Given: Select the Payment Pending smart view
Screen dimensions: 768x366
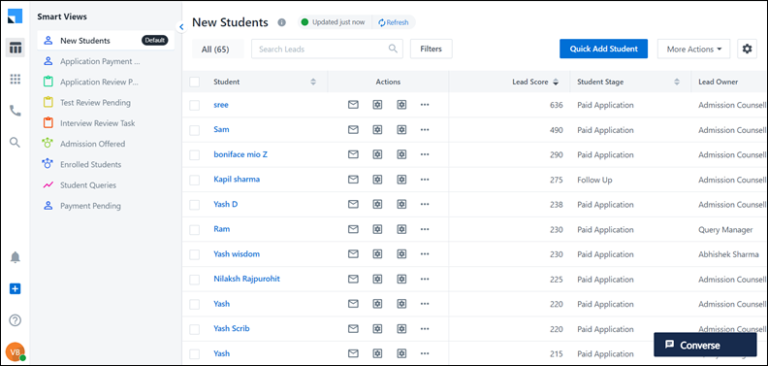Looking at the screenshot, I should (x=106, y=206).
